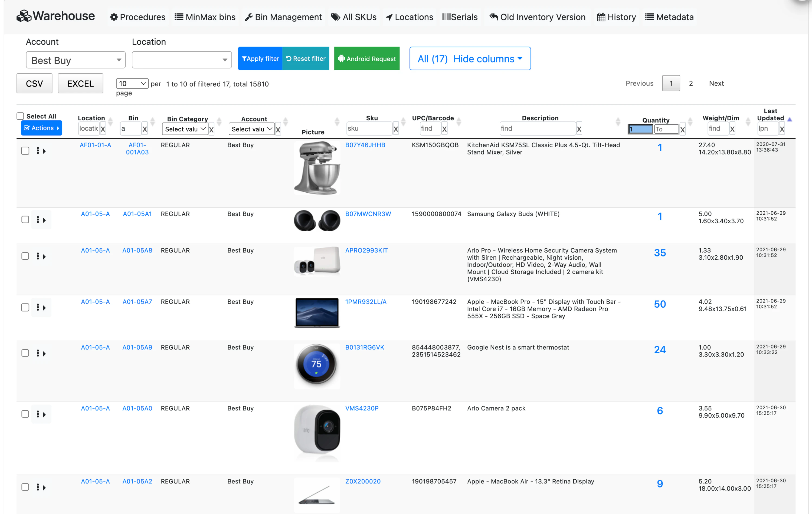Screen dimensions: 812x514
Task: Clear the Sku filter with its X
Action: (x=396, y=129)
